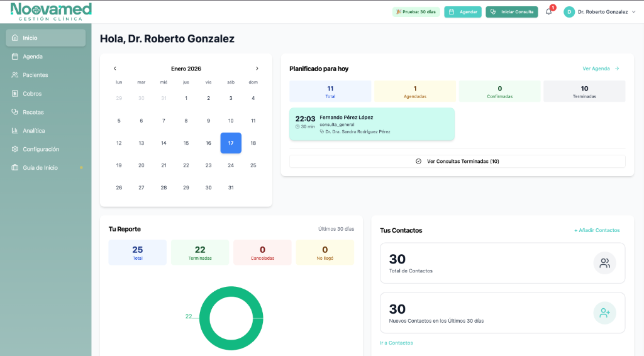Open Recetas in sidebar menu
644x356 pixels.
coord(45,112)
